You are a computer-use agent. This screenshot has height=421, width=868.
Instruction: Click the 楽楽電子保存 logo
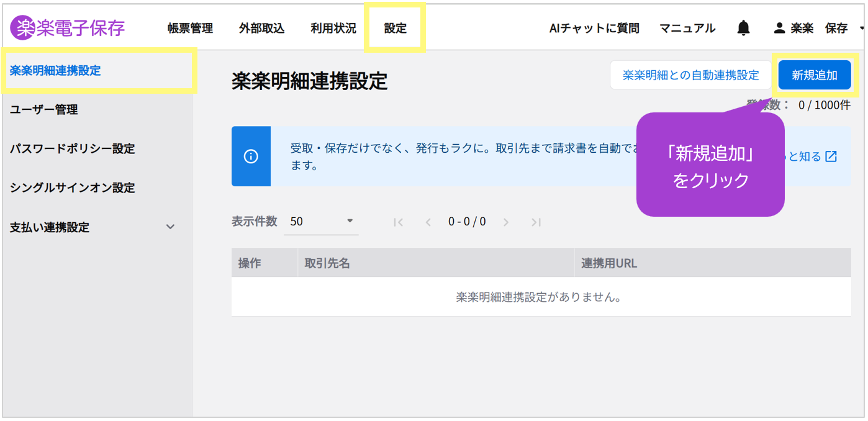(x=68, y=28)
